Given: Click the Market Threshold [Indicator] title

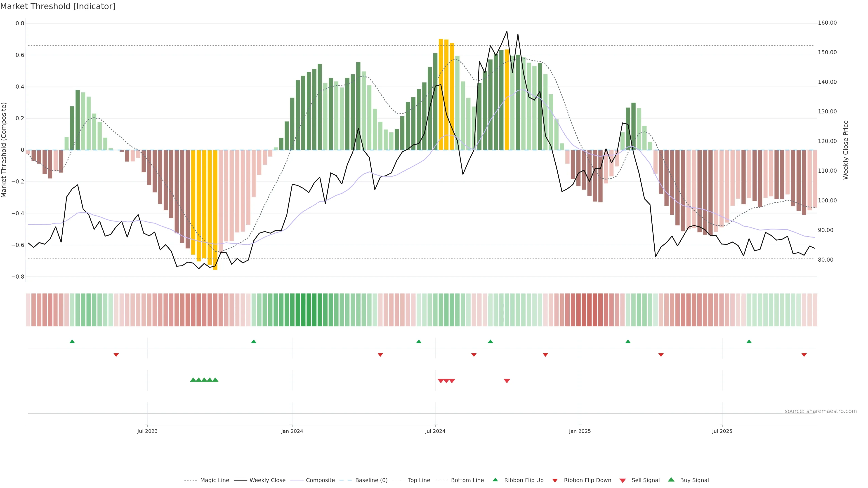Looking at the screenshot, I should (58, 6).
